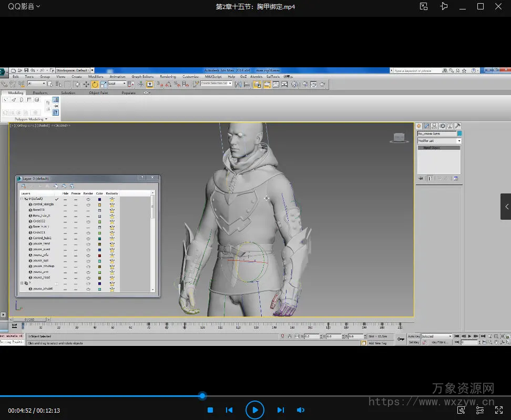Screen dimensions: 511x420
Task: Expand the playlist side panel arrow
Action: 506,207
